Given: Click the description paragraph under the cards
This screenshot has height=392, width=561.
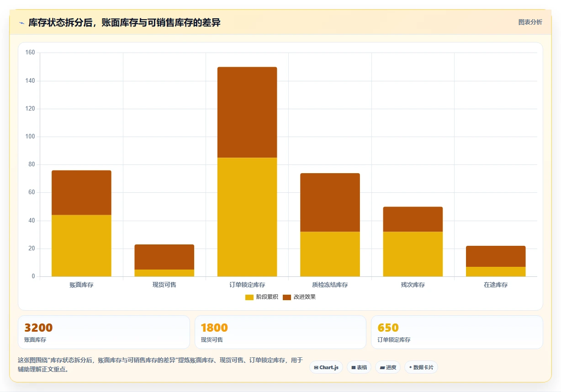Looking at the screenshot, I should pos(160,364).
